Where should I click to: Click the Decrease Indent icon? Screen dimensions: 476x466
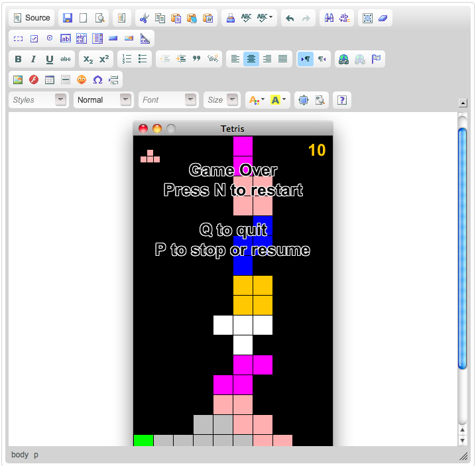click(165, 59)
